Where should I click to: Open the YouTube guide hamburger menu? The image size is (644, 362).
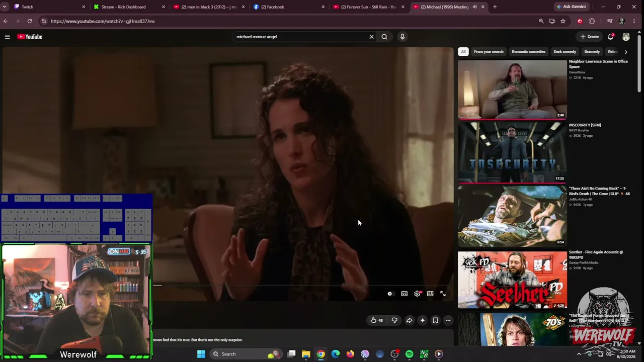pos(7,37)
